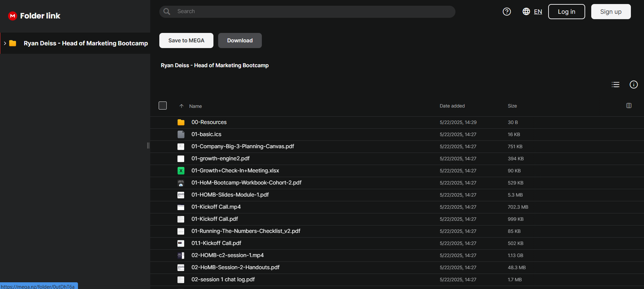The image size is (644, 289).
Task: Sort by the Name column header
Action: pyautogui.click(x=195, y=106)
